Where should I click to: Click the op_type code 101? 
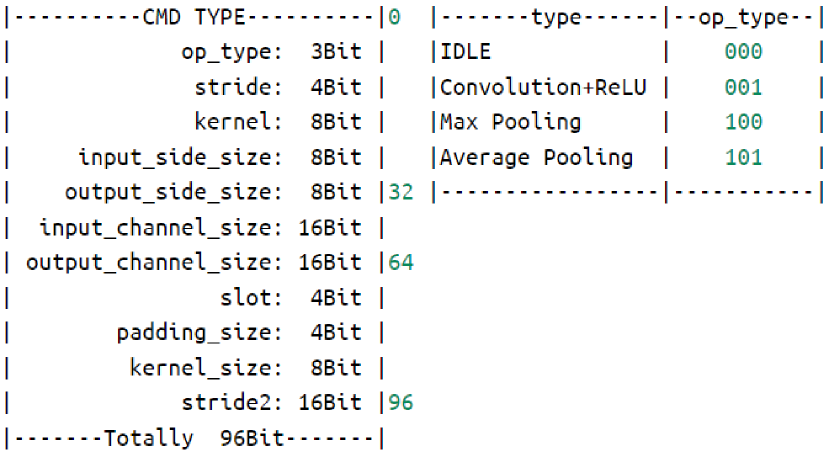coord(744,157)
